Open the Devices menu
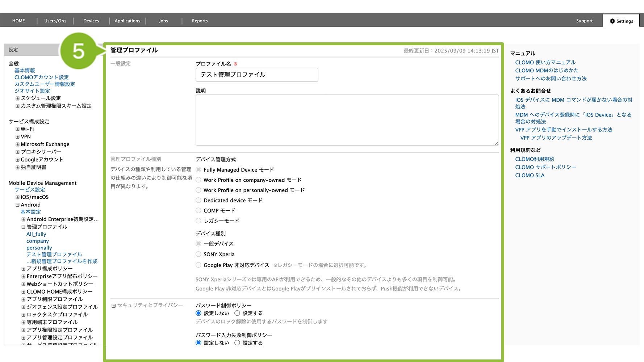 (91, 21)
